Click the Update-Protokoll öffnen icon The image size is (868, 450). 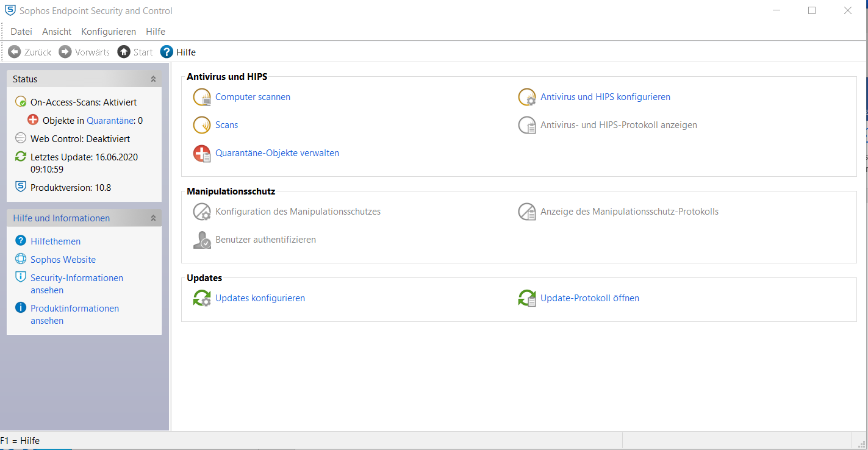526,298
